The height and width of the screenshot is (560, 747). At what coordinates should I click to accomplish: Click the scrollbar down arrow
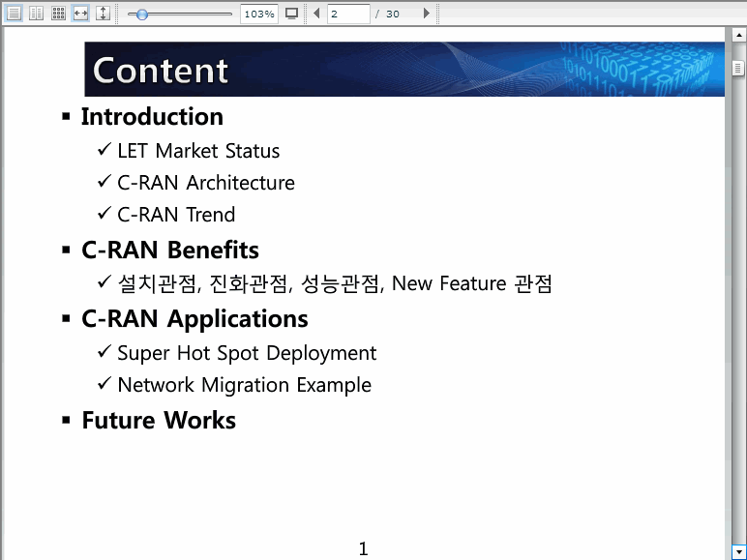pos(738,552)
